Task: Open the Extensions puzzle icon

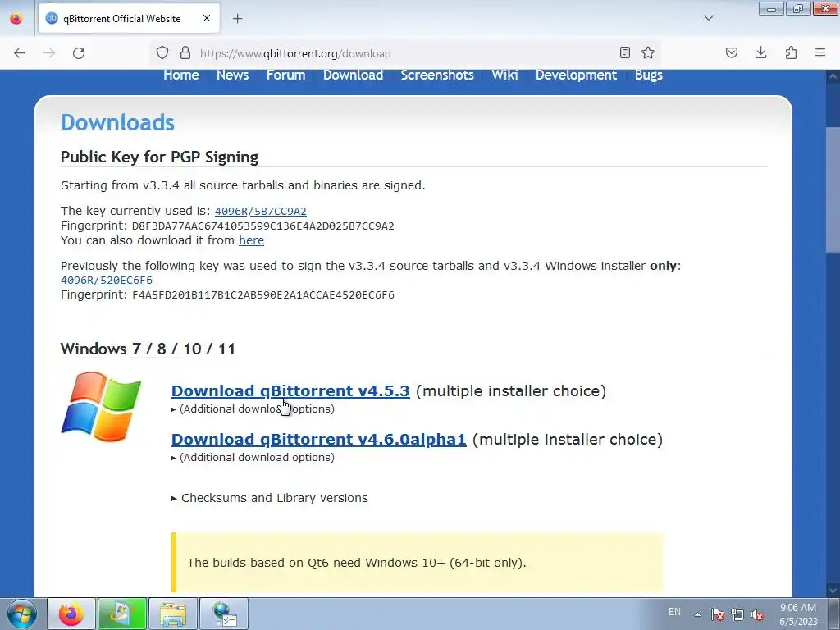Action: [791, 52]
